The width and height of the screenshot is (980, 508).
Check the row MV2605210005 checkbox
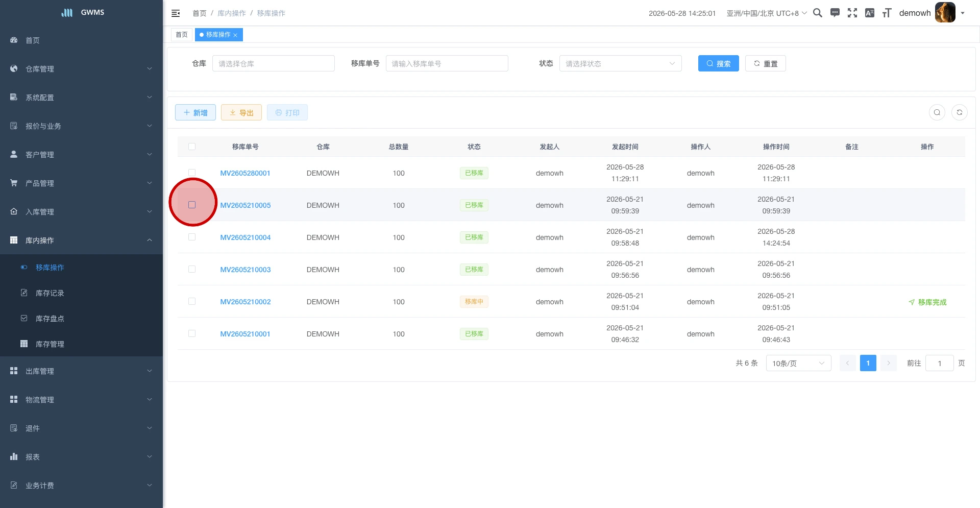[x=192, y=205]
